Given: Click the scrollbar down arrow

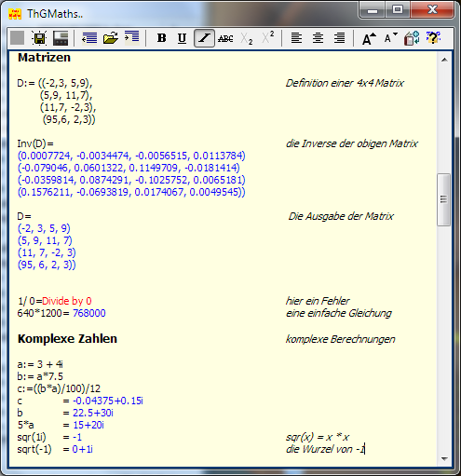Looking at the screenshot, I should (444, 458).
